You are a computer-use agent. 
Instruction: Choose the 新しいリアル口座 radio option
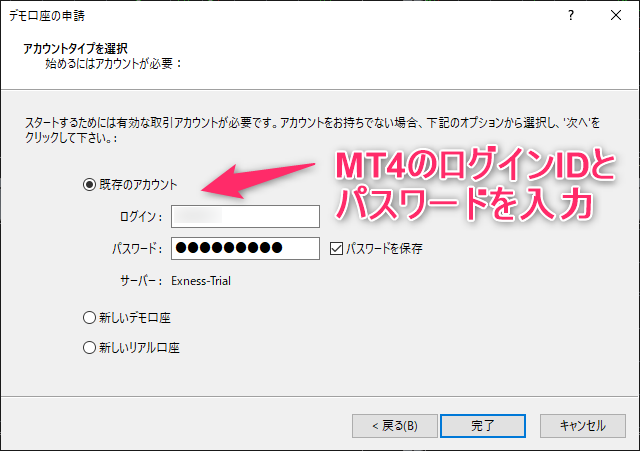point(89,348)
